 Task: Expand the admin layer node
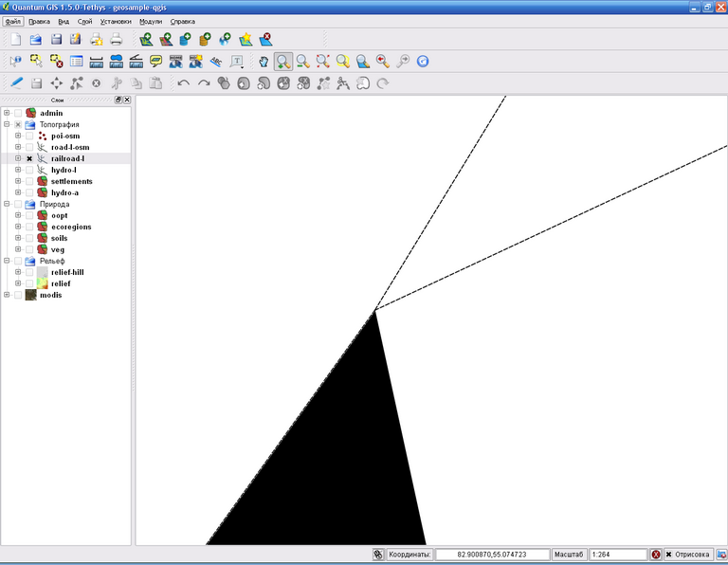(x=7, y=113)
